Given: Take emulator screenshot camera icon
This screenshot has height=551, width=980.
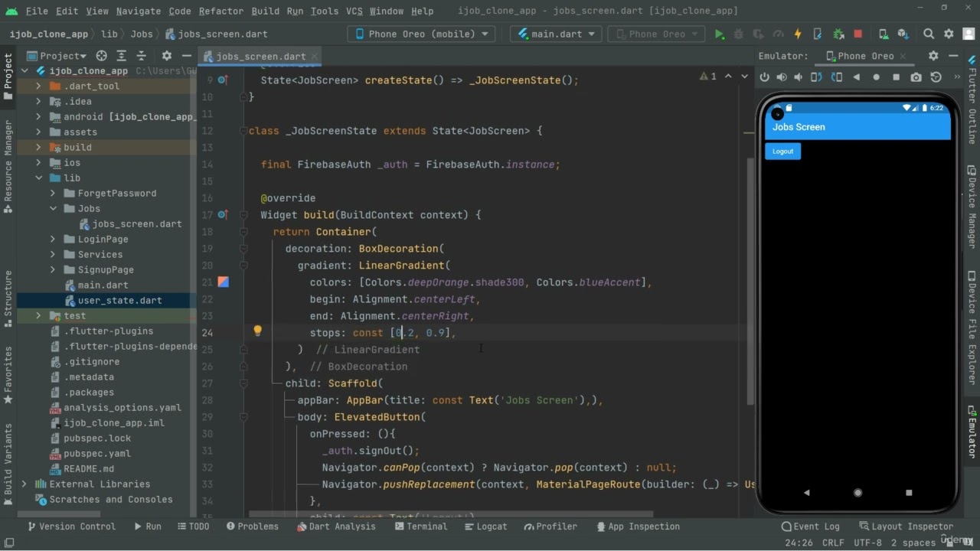Looking at the screenshot, I should coord(916,77).
